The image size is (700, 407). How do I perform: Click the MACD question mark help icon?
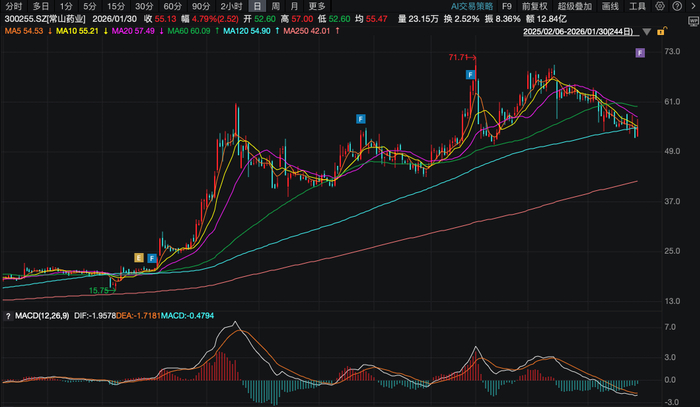point(8,316)
